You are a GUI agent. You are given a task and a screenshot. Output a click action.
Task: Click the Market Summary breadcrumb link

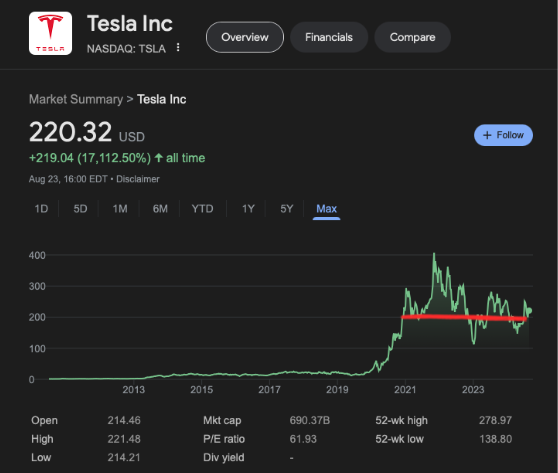(76, 99)
